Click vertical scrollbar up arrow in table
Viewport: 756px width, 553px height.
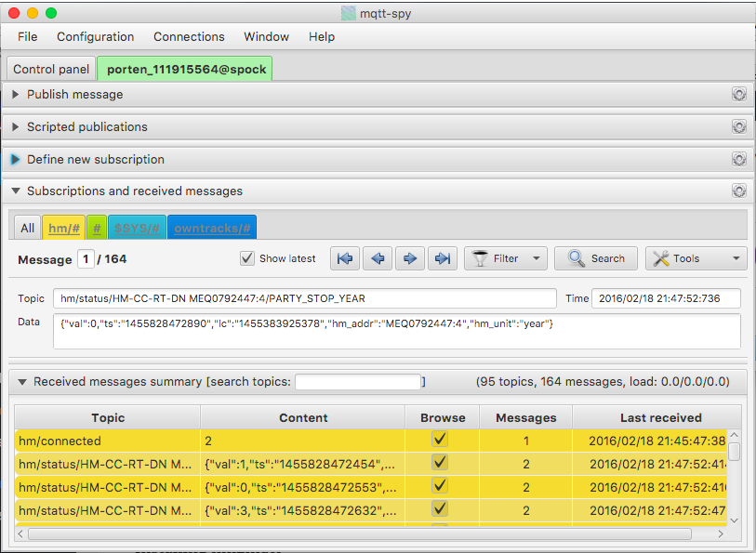734,435
